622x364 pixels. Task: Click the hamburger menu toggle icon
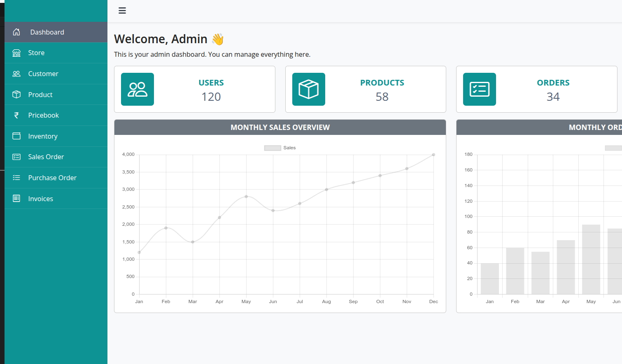[122, 11]
